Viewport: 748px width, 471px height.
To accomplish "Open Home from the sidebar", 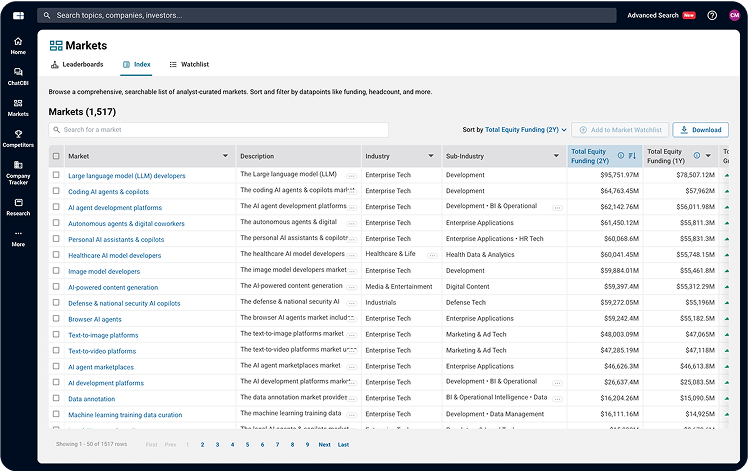I will pos(18,45).
